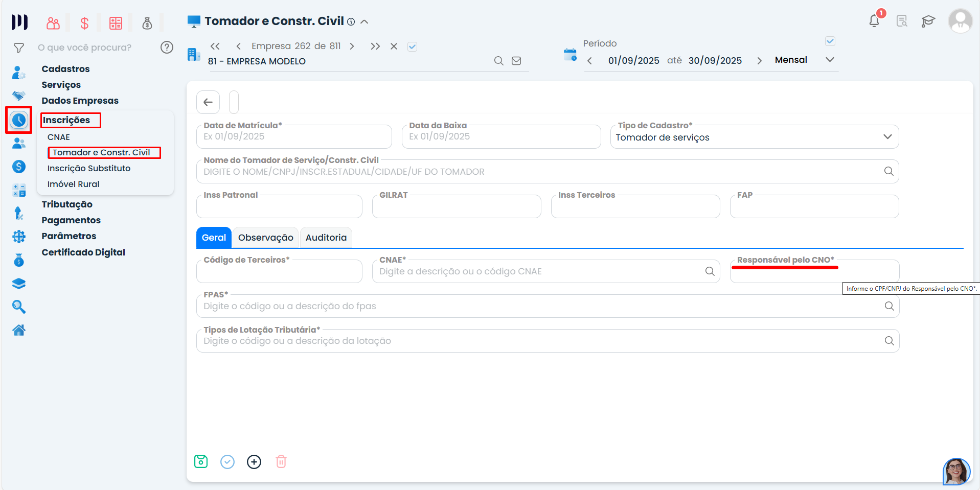The height and width of the screenshot is (490, 980).
Task: Open the Cadastros sidebar icon
Action: (19, 73)
